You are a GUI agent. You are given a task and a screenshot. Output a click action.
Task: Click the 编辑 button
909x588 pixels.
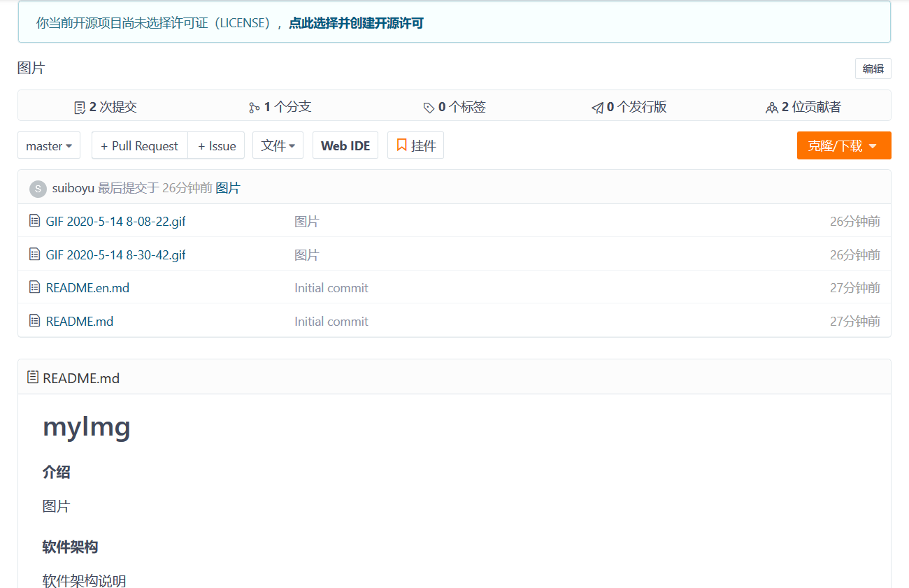tap(873, 69)
